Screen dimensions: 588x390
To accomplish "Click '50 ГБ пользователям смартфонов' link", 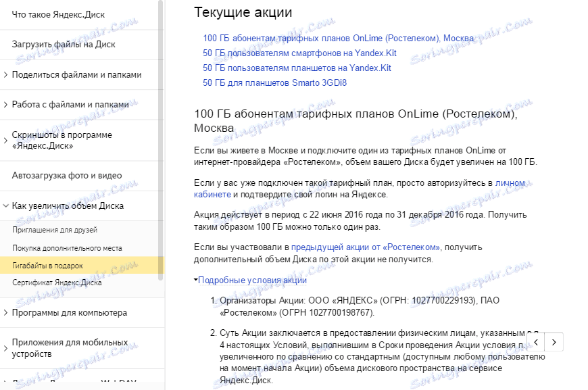I will (x=299, y=53).
